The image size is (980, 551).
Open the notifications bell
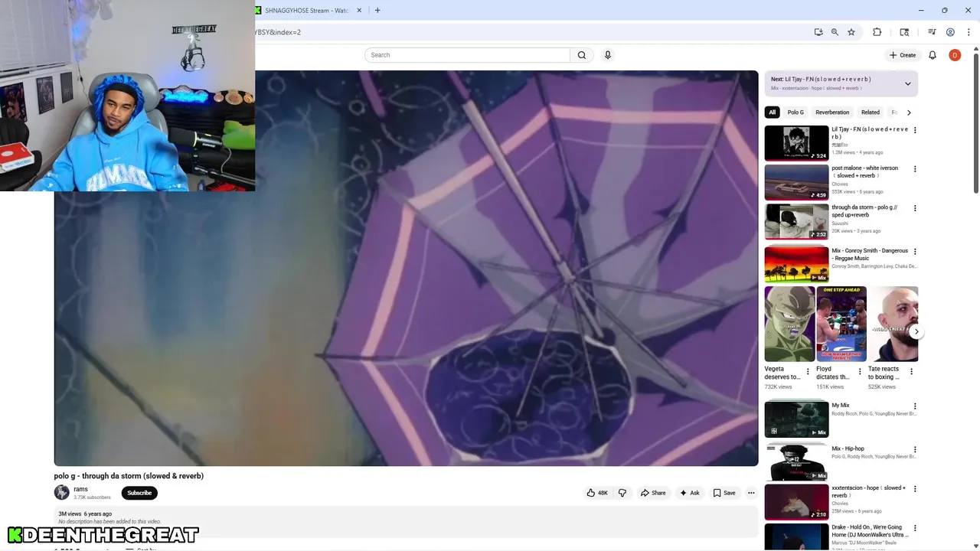tap(933, 55)
